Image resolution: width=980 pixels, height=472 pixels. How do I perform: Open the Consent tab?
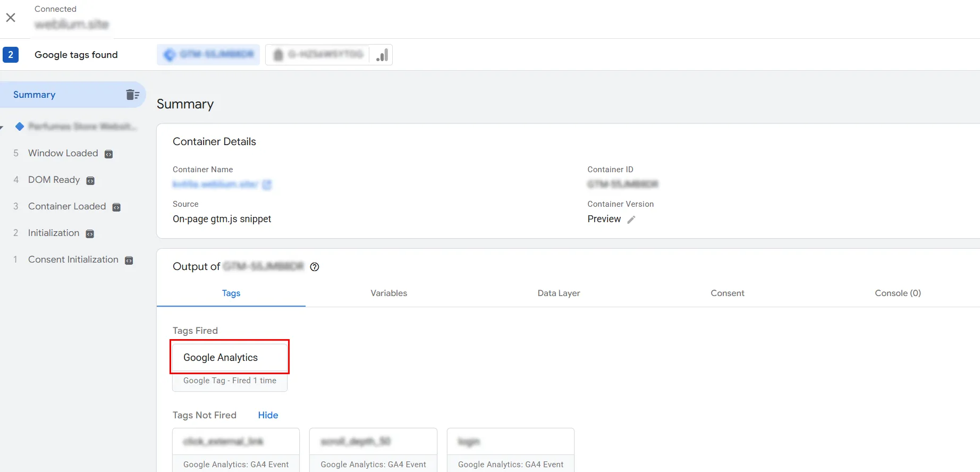click(727, 293)
